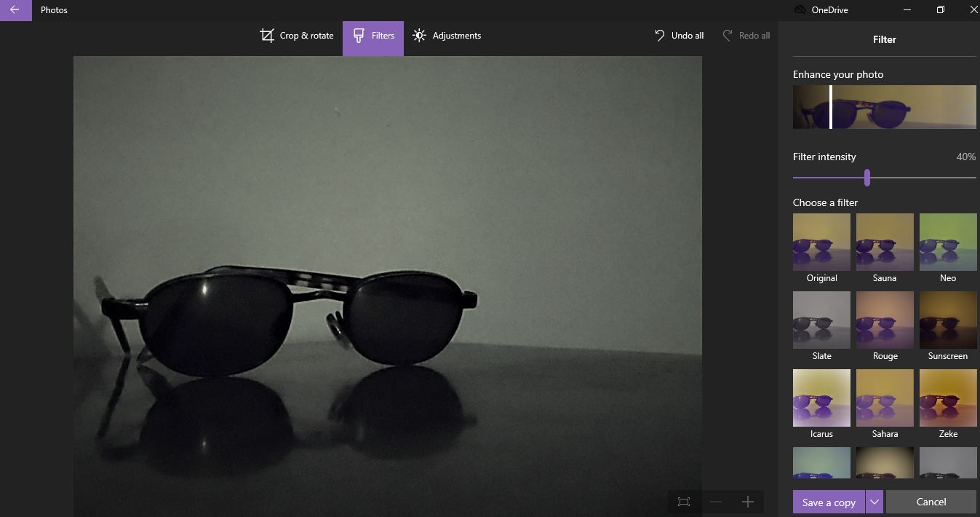Click the fit-to-window icon

tap(684, 502)
